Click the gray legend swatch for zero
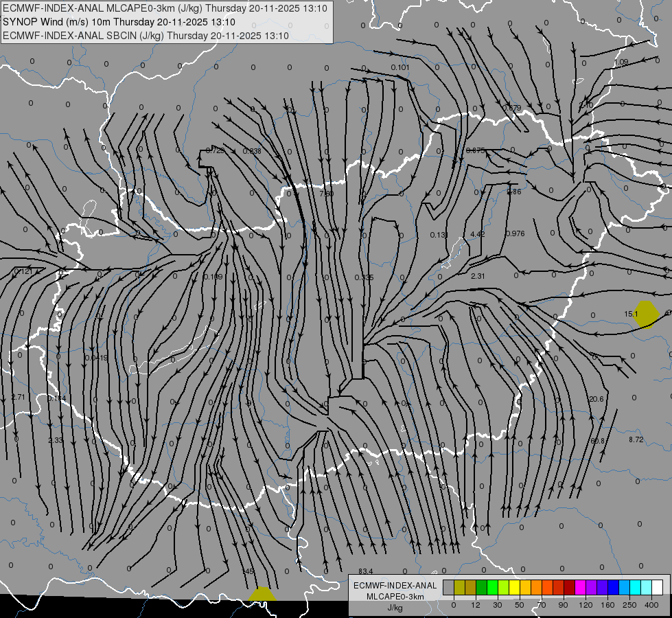 point(448,587)
